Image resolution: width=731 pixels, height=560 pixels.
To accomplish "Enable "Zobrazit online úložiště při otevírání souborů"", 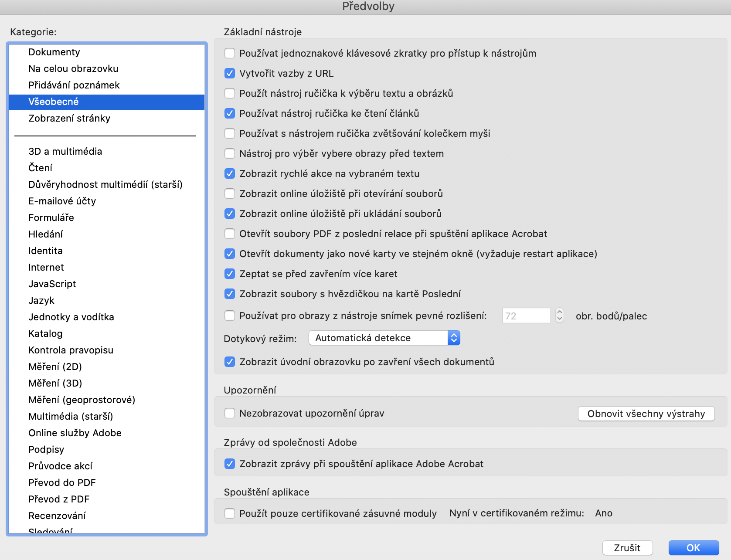I will 230,193.
